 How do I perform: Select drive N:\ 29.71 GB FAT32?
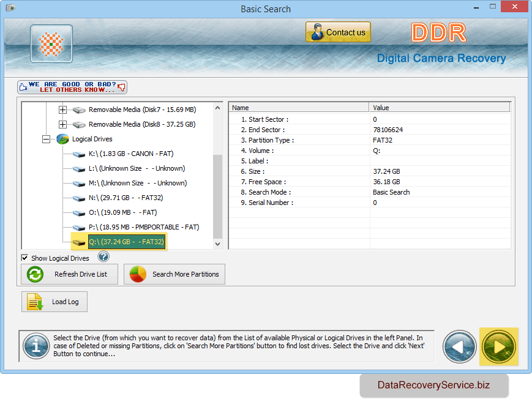click(126, 198)
